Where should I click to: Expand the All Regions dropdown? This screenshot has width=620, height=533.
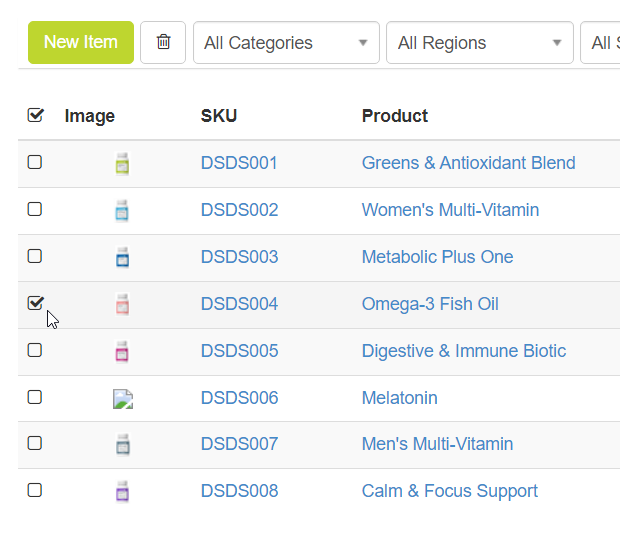click(480, 43)
